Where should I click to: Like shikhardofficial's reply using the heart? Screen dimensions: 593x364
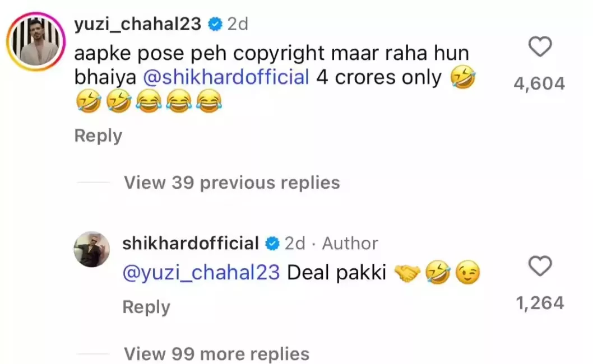pyautogui.click(x=540, y=266)
